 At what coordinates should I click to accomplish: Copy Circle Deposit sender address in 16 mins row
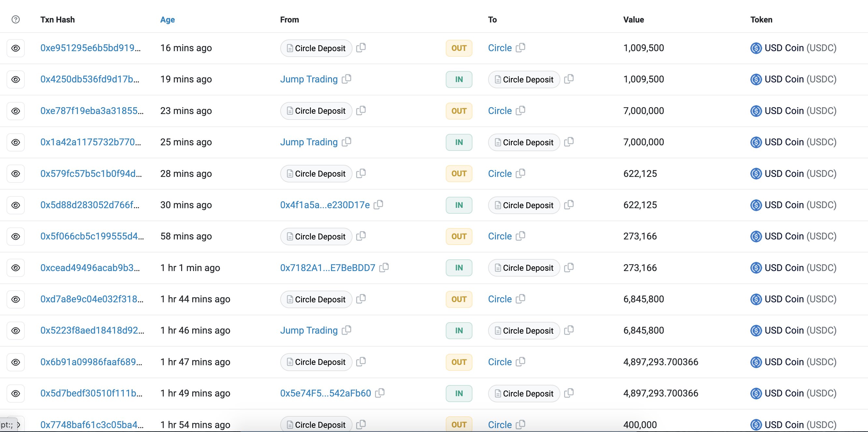361,48
